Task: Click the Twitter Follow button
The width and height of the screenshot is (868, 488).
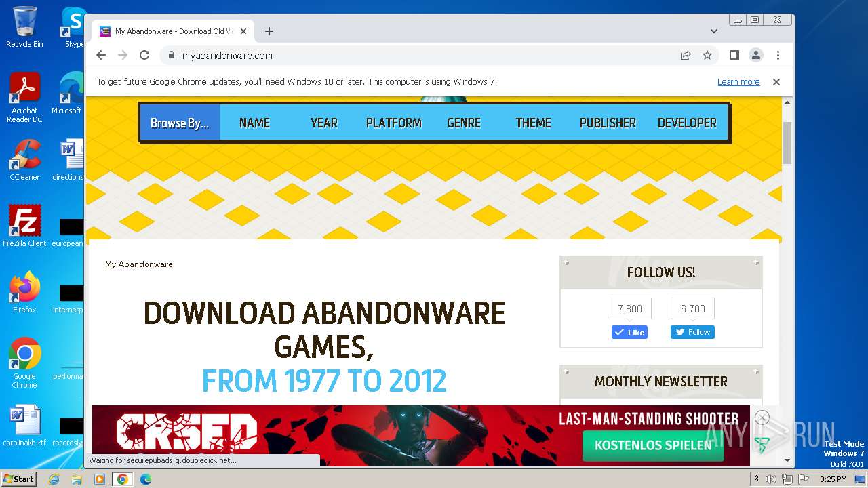Action: click(692, 332)
